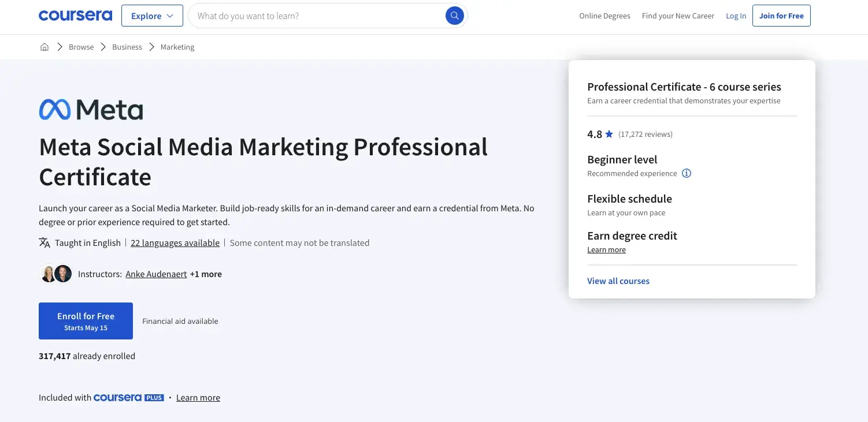Go to home via breadcrumb house icon
The width and height of the screenshot is (868, 422).
44,47
